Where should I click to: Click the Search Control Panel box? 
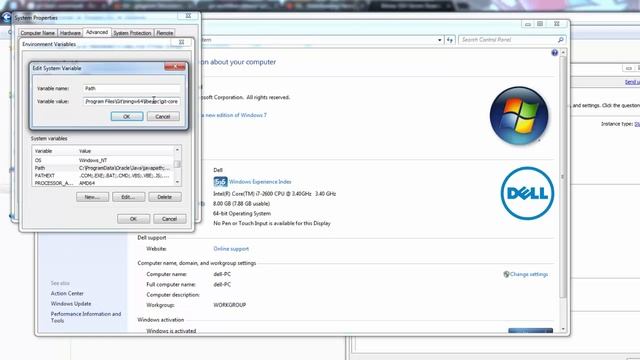pyautogui.click(x=507, y=40)
